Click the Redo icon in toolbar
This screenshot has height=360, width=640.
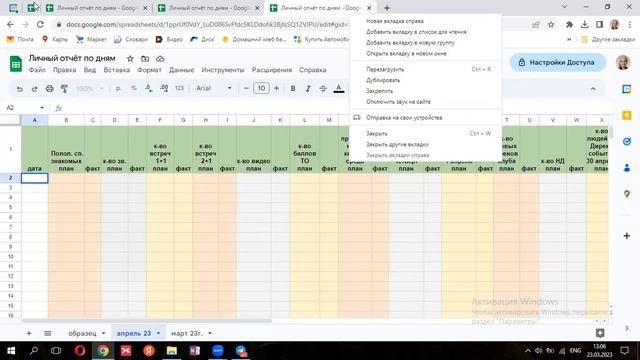click(x=34, y=89)
